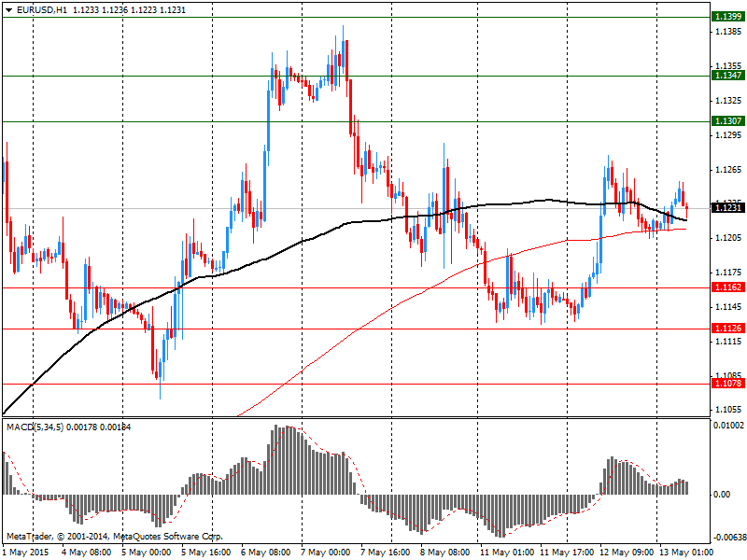Click the 5 May 16:00 time label
Image resolution: width=747 pixels, height=560 pixels.
[205, 553]
